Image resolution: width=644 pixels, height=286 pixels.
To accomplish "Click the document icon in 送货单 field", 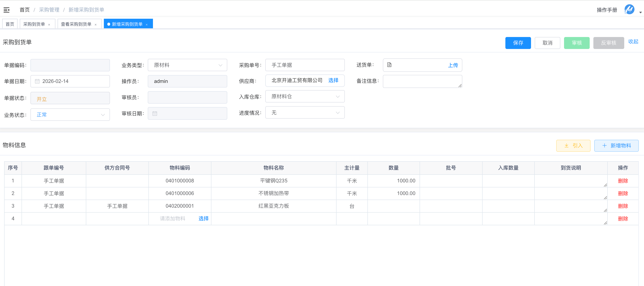I will [389, 65].
